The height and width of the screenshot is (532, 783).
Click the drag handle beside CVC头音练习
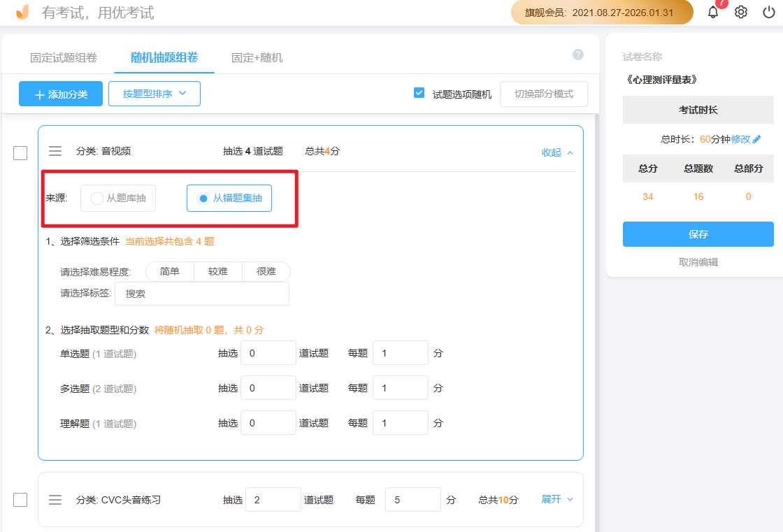(x=55, y=499)
